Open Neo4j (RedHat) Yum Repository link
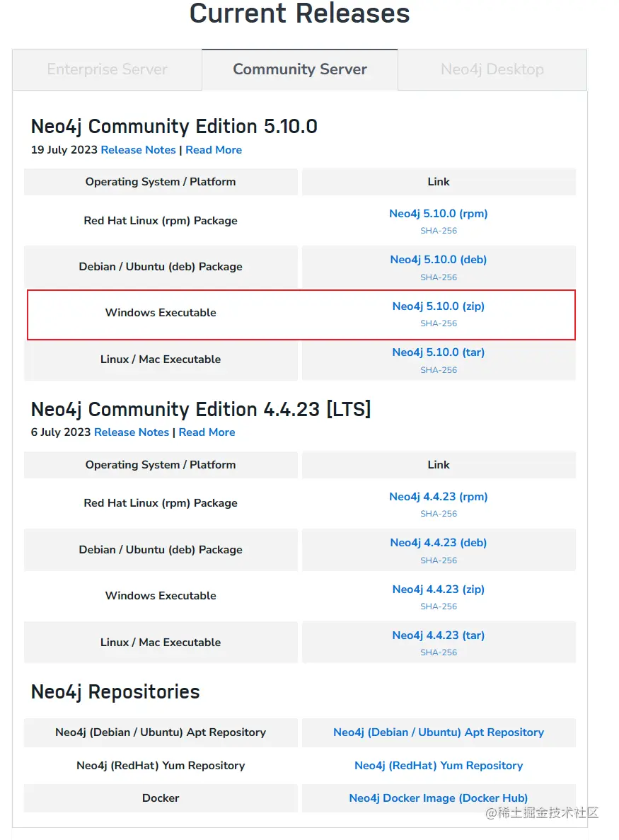This screenshot has width=619, height=840. pos(439,766)
